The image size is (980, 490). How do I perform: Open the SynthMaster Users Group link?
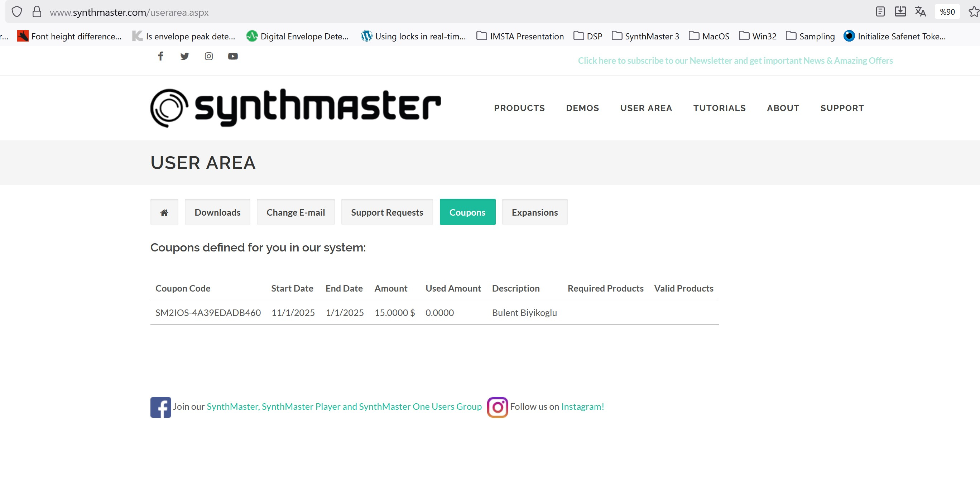(344, 406)
